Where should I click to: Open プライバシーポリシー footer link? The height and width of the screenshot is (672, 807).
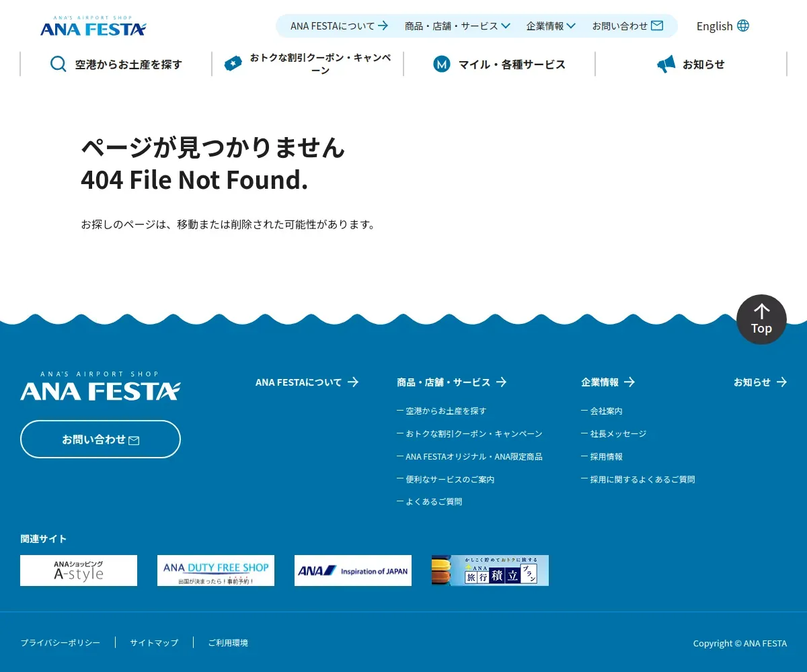pyautogui.click(x=61, y=642)
